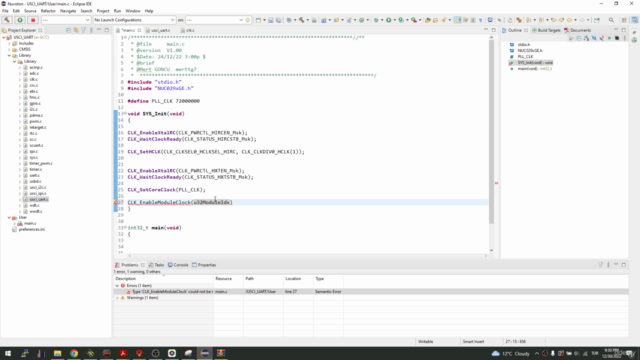Screen dimensions: 640x360
Task: Select PLL_CLK in the Outline view
Action: [x=525, y=57]
